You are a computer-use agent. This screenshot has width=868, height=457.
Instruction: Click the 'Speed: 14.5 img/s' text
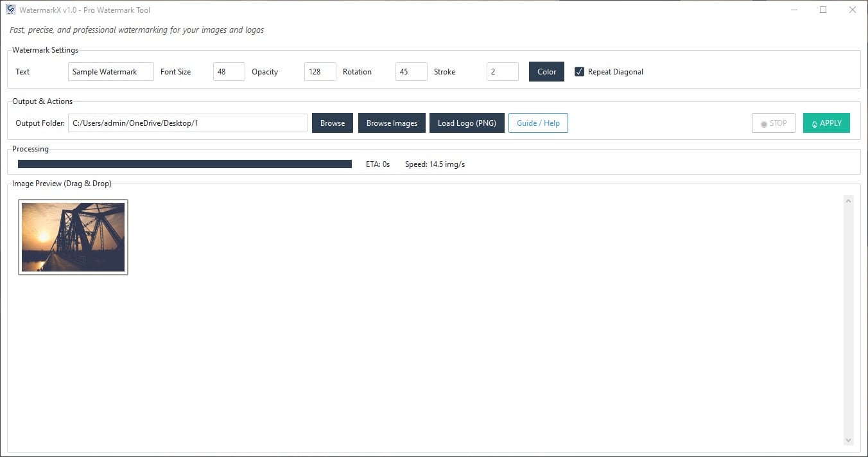(x=435, y=164)
